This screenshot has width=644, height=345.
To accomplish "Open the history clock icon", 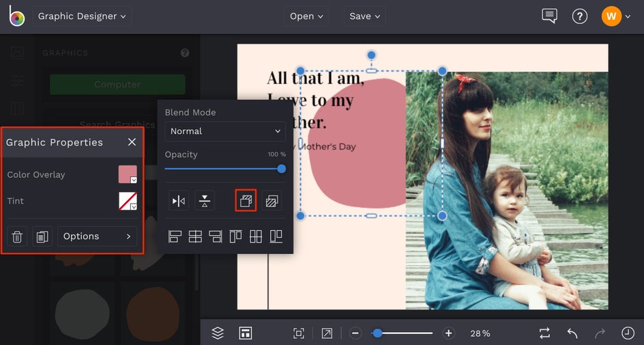I will click(x=628, y=333).
